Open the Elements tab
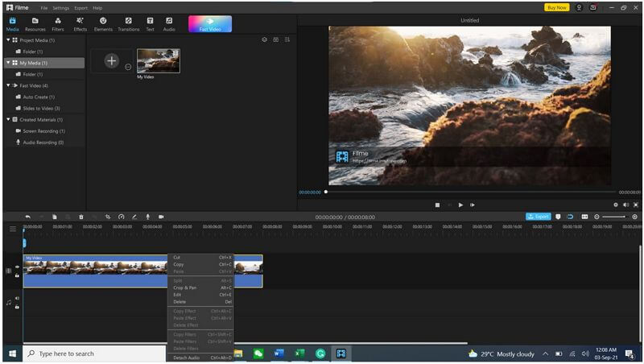Screen dimensions: 644x364 tap(103, 24)
